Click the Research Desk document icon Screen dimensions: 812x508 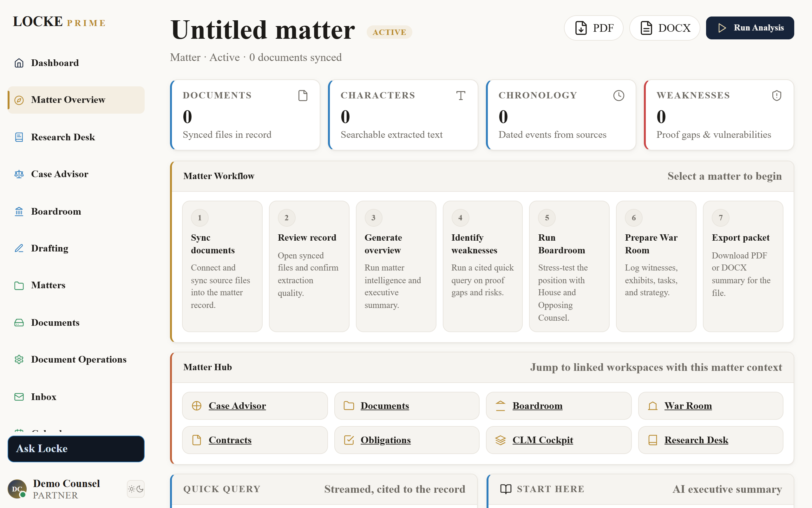(19, 137)
